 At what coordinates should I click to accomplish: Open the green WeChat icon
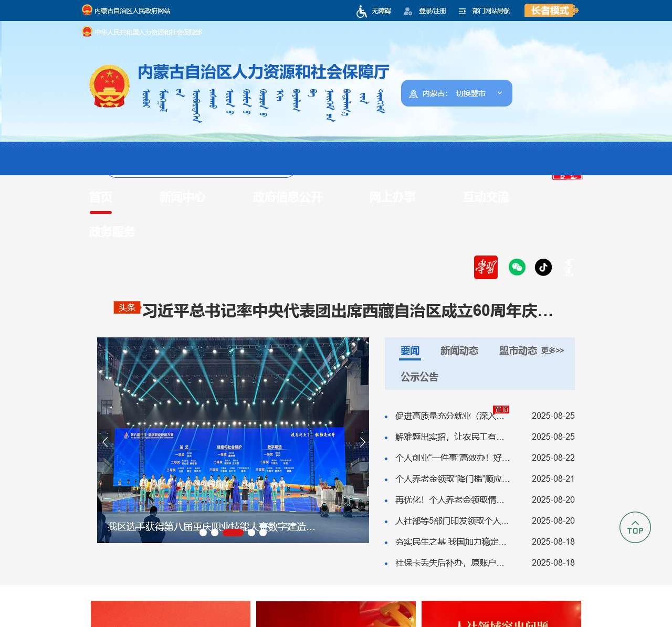[x=517, y=268]
